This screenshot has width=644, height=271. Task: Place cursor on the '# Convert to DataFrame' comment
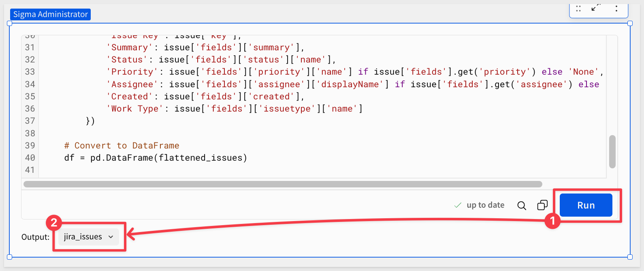[122, 146]
